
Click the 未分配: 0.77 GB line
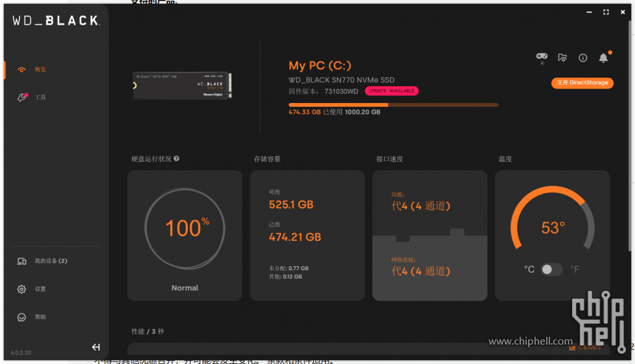pyautogui.click(x=289, y=268)
